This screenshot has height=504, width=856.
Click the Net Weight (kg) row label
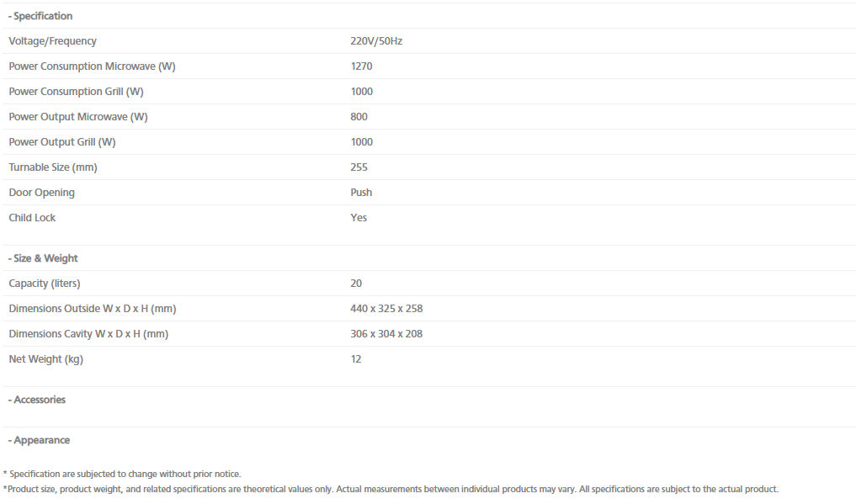45,359
